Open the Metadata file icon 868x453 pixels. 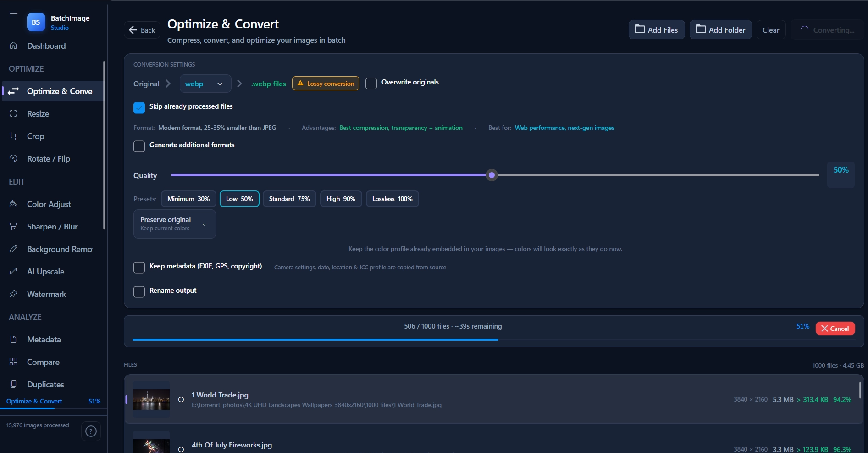pyautogui.click(x=13, y=339)
